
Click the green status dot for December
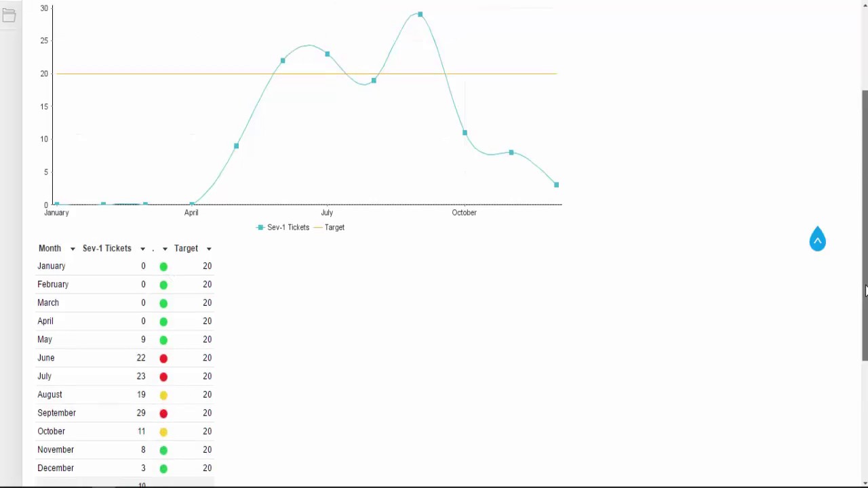pos(163,468)
